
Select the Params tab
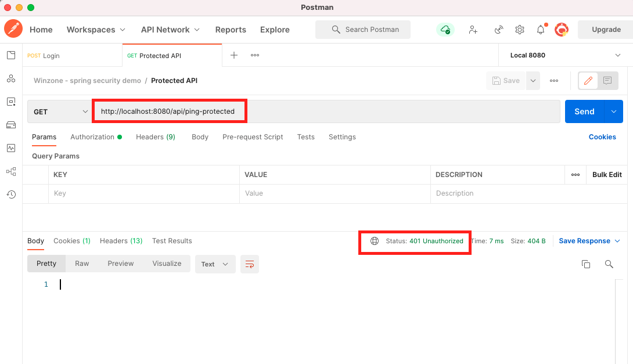click(x=44, y=137)
